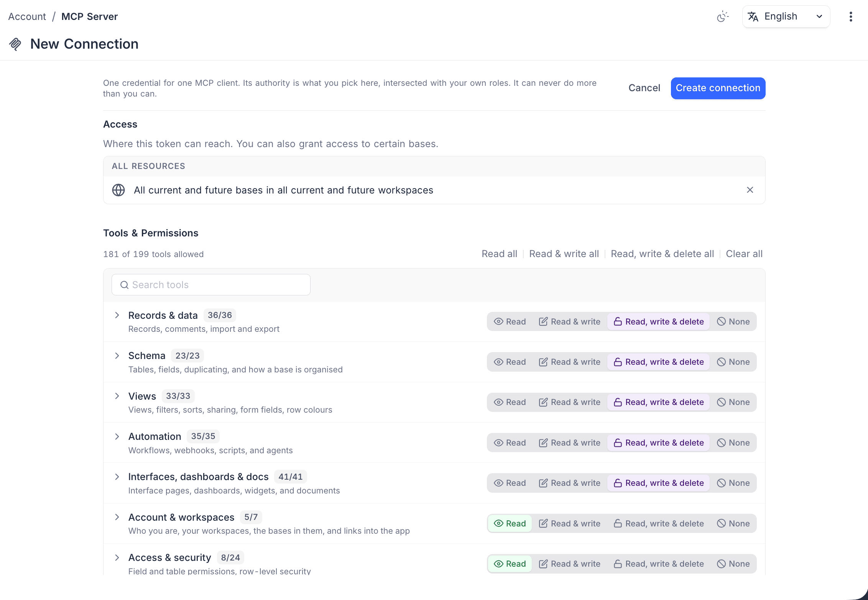Viewport: 868px width, 600px height.
Task: Set Schema permission to None
Action: [733, 362]
